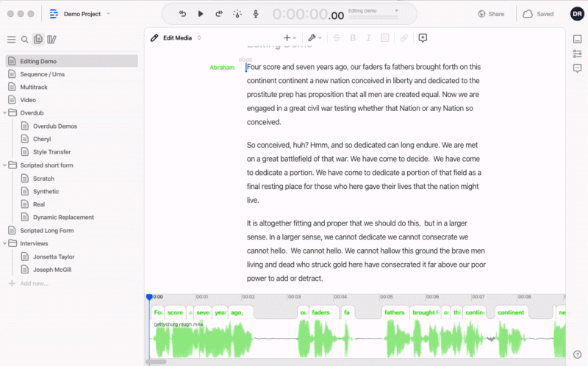Start playback with the Play button
588x366 pixels.
[x=201, y=14]
